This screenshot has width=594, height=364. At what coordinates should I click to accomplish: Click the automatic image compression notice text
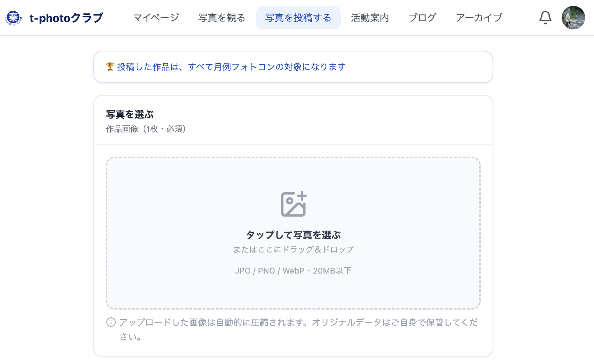point(298,329)
